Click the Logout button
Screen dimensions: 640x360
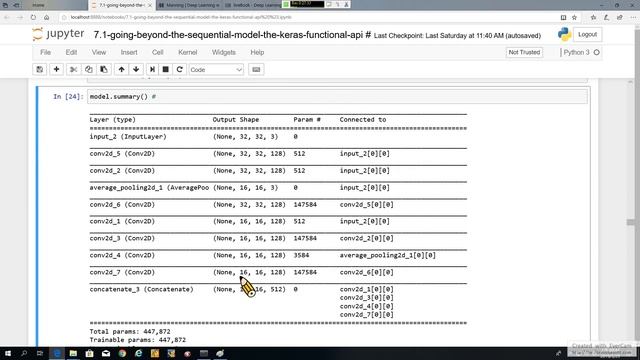click(587, 35)
